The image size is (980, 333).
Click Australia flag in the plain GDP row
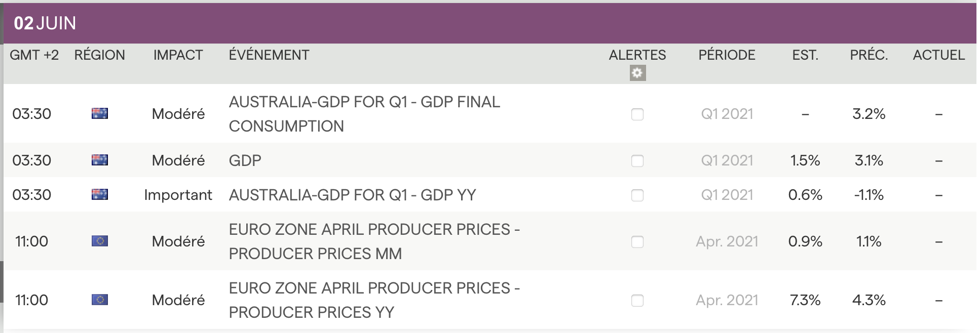tap(100, 160)
